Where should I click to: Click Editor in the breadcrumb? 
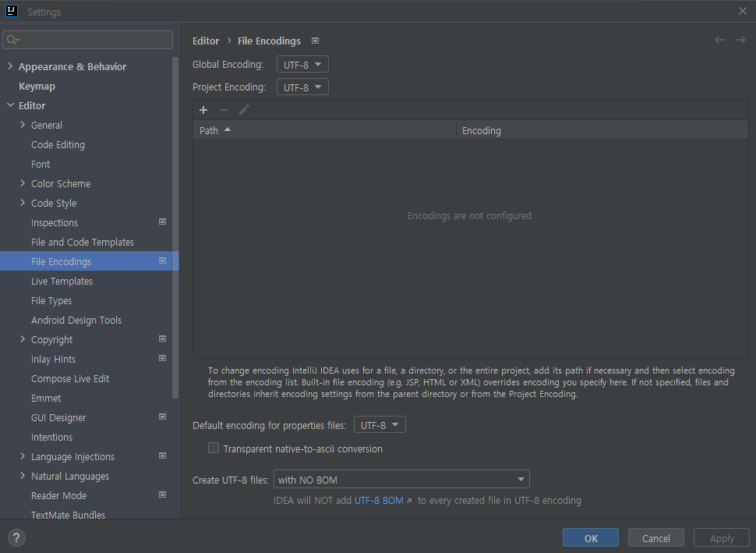point(206,41)
